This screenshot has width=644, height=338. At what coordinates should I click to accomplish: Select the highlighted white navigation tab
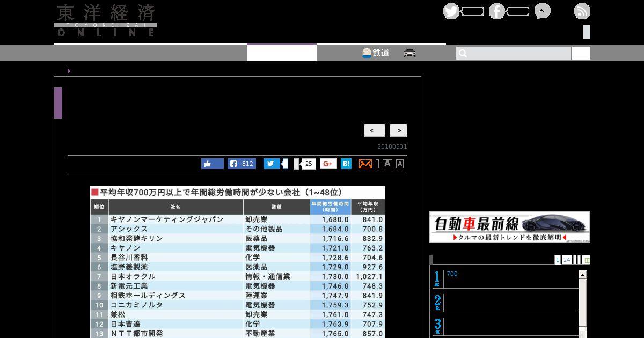(x=282, y=53)
